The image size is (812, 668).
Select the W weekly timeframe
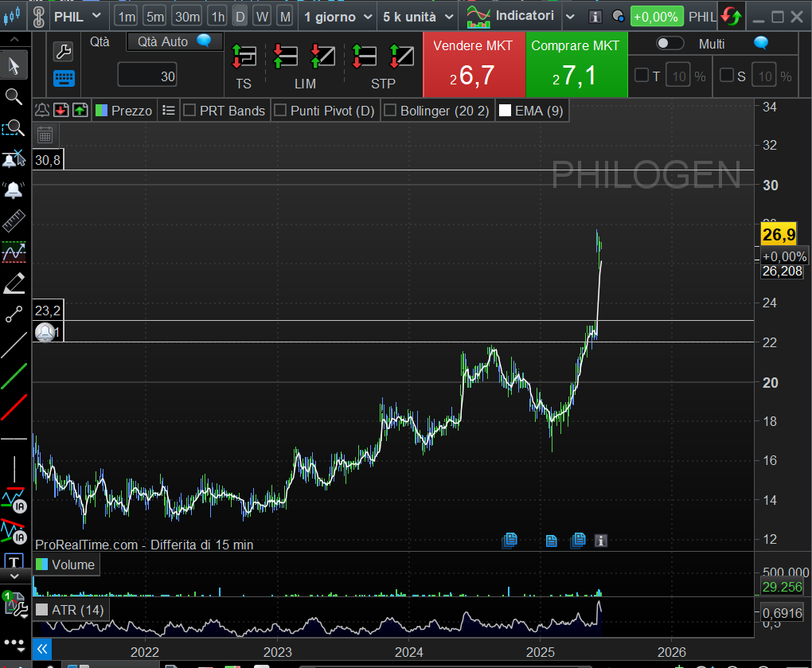tap(263, 17)
